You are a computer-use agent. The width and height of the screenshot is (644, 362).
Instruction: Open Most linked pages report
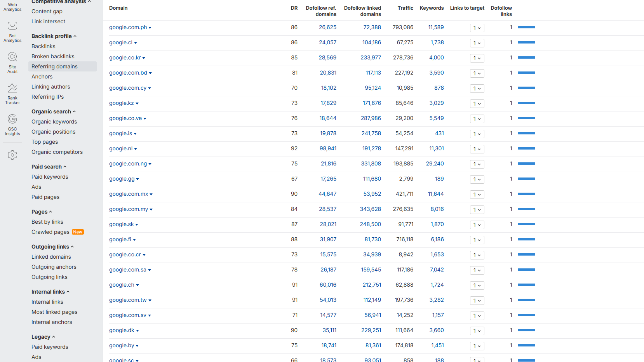pos(54,312)
